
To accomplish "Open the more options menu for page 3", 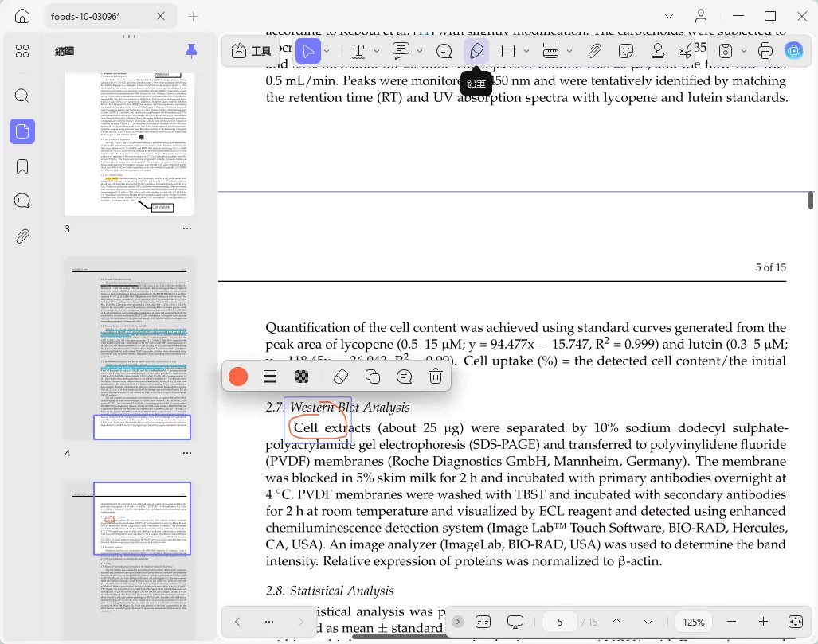I will pyautogui.click(x=187, y=228).
